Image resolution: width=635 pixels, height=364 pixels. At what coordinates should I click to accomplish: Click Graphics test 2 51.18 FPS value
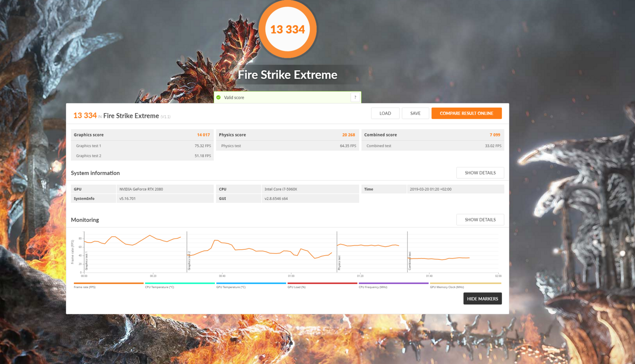click(203, 156)
